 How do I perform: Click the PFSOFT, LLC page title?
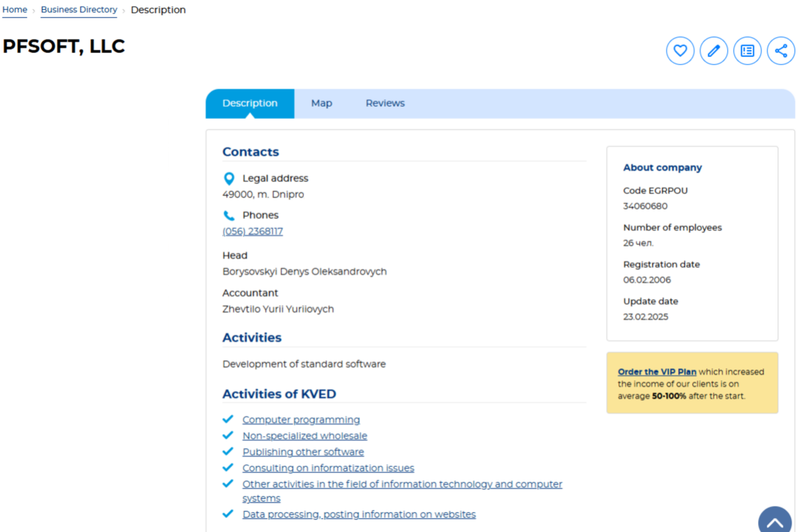tap(64, 46)
